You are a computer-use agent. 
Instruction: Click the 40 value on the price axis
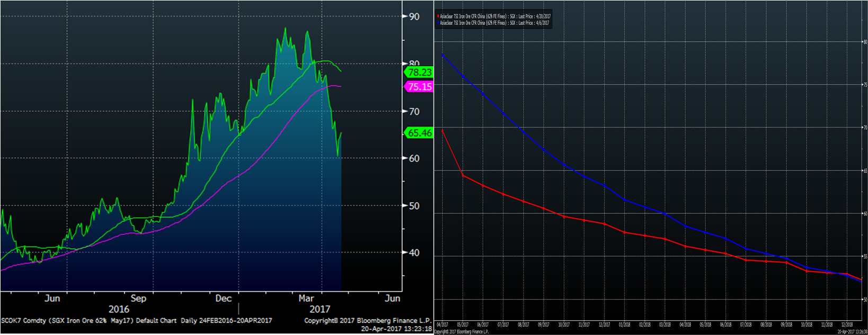point(414,253)
